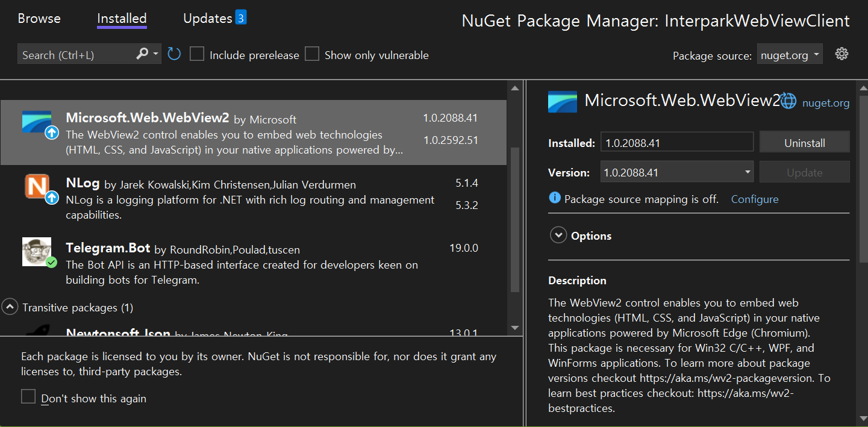The image size is (868, 427).
Task: Click the green check badge on Telegram.Bot
Action: pos(52,263)
